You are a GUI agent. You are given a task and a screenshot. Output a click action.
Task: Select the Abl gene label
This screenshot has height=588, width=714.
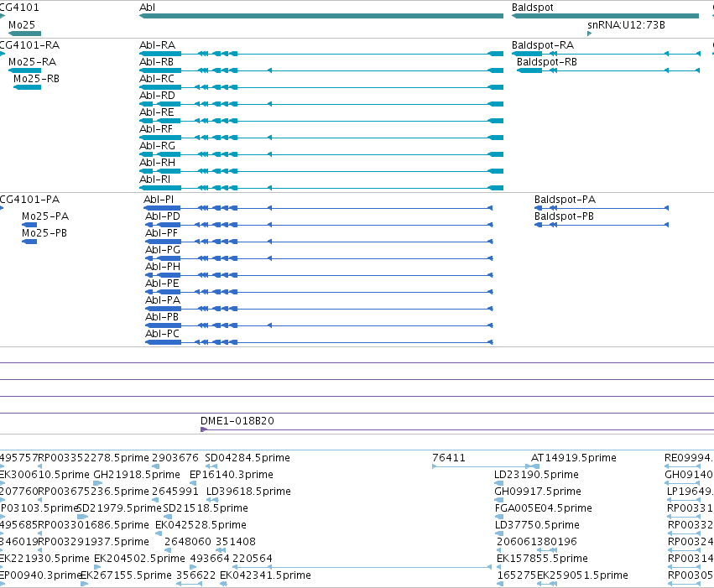pyautogui.click(x=147, y=8)
